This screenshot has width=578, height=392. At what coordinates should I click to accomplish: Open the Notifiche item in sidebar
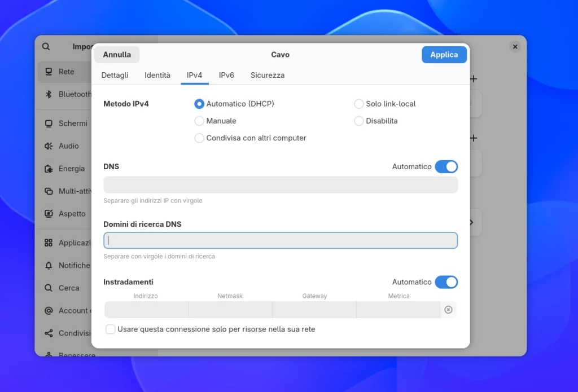click(x=65, y=266)
